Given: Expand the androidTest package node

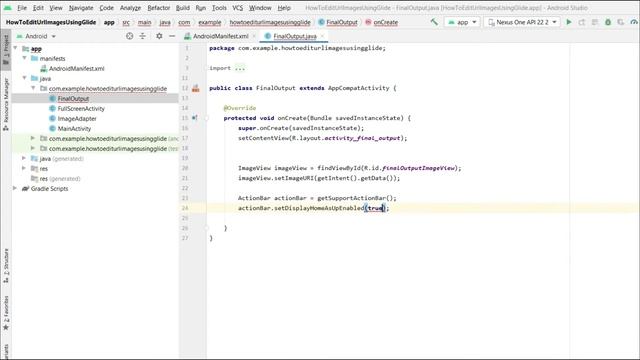Looking at the screenshot, I should [33, 138].
